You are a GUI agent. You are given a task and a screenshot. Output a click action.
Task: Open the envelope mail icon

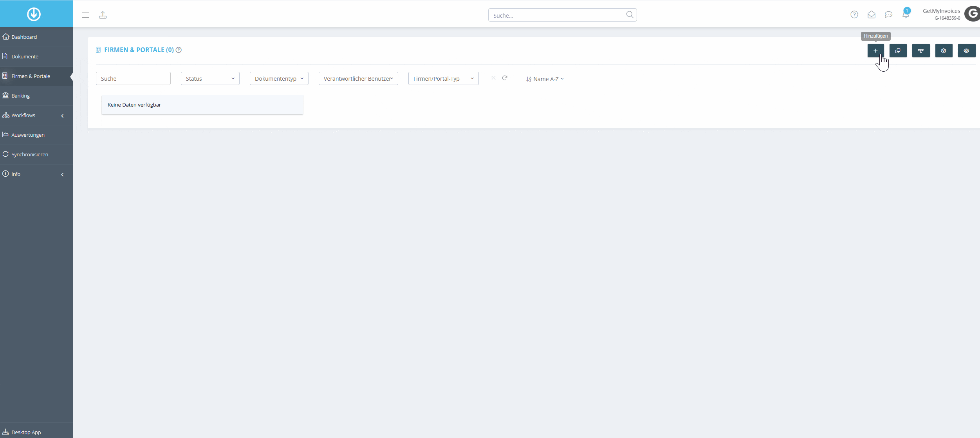click(x=872, y=14)
